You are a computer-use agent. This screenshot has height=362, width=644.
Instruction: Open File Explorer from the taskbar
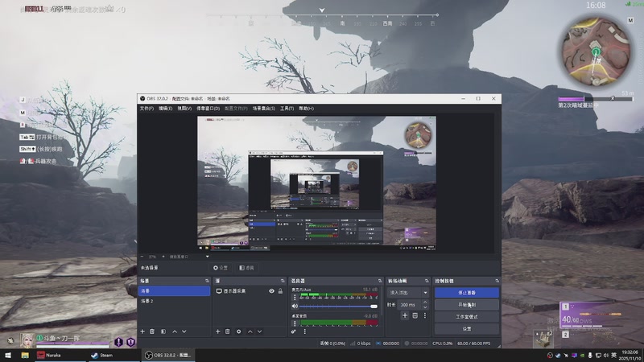pos(25,355)
